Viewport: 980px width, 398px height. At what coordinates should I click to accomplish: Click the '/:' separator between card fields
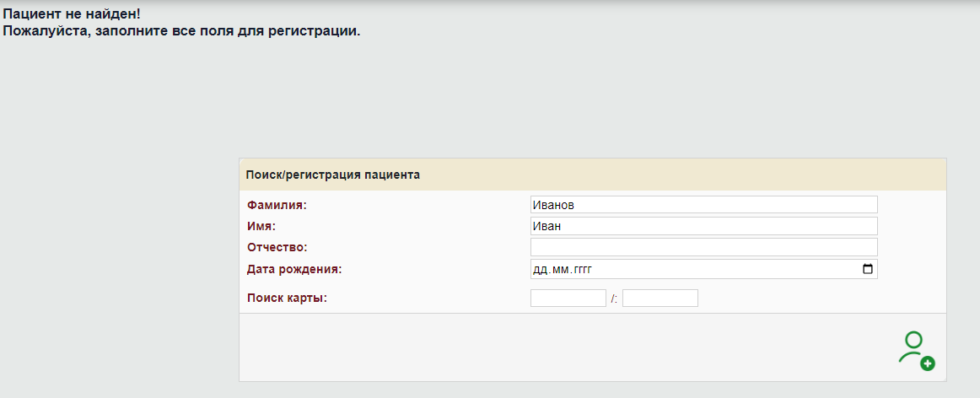[614, 299]
